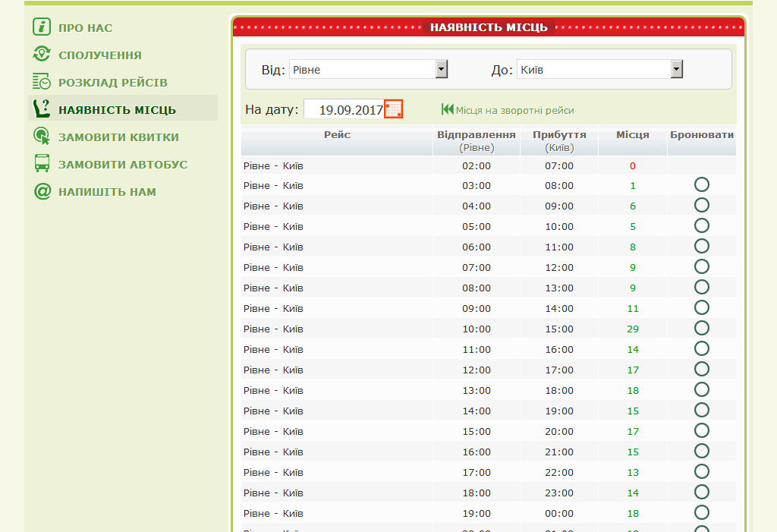
Task: Click the Прибуття column header
Action: click(559, 141)
